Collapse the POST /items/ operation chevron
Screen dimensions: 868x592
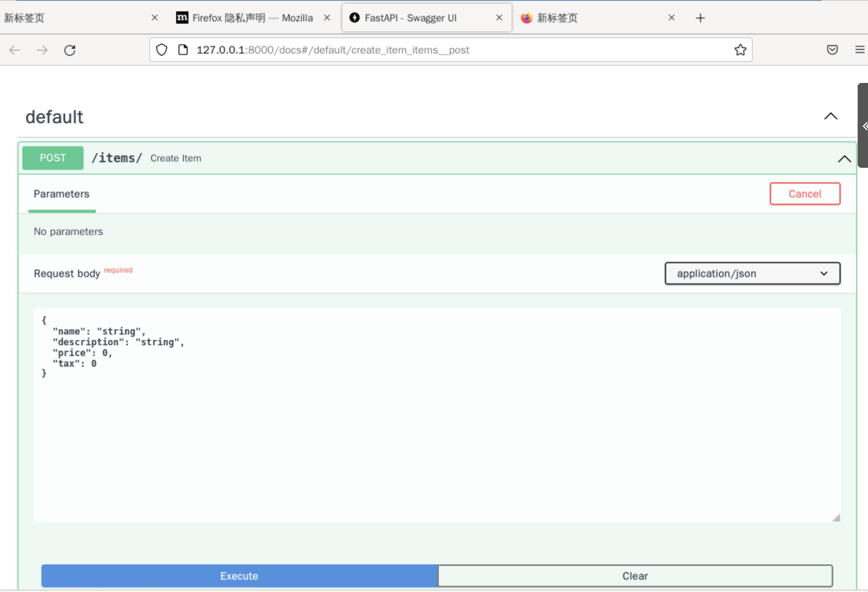click(844, 159)
